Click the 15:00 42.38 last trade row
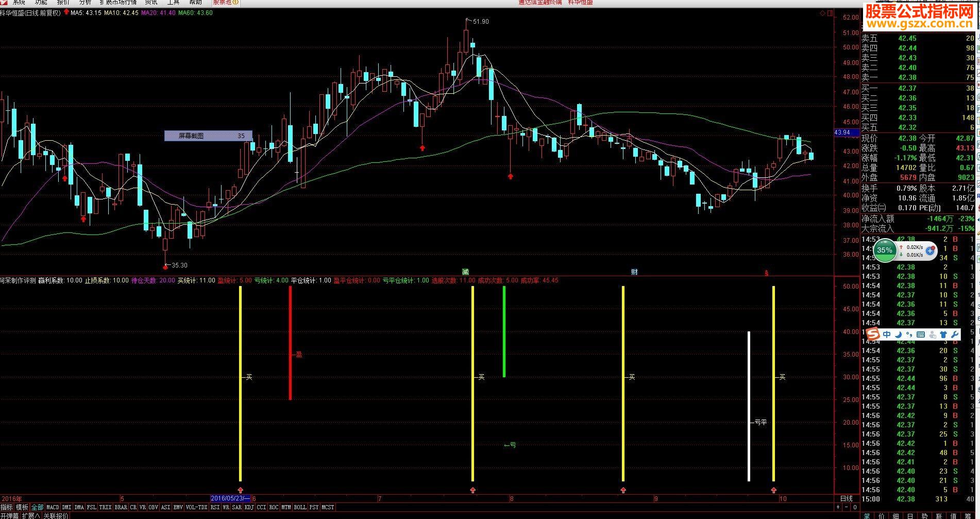Screen dimensions: 980x519 pos(918,499)
